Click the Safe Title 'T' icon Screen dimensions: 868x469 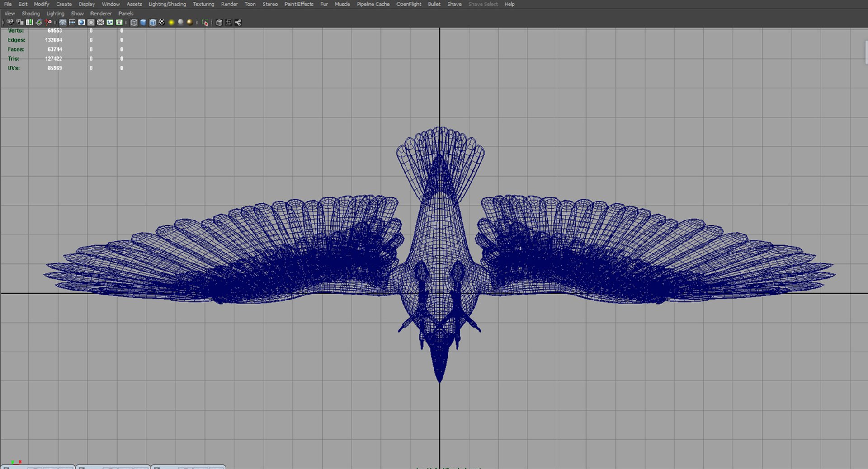[x=119, y=22]
